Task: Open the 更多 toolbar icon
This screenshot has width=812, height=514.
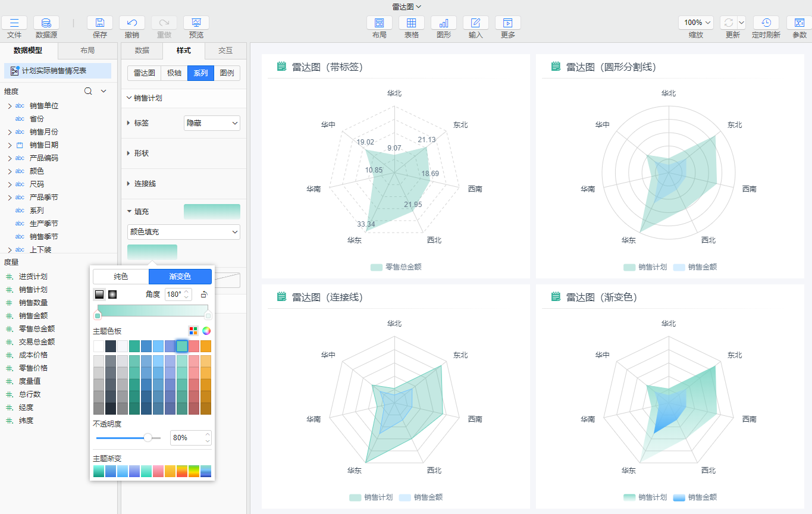Action: (508, 23)
